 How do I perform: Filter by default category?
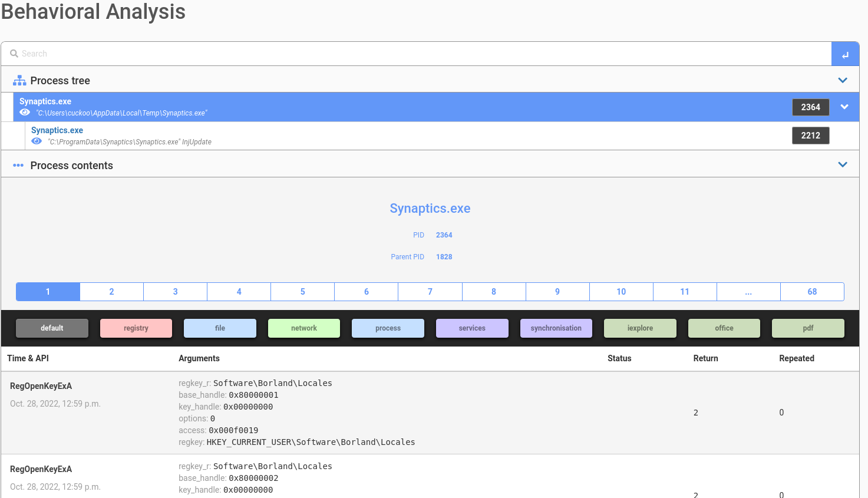tap(52, 328)
